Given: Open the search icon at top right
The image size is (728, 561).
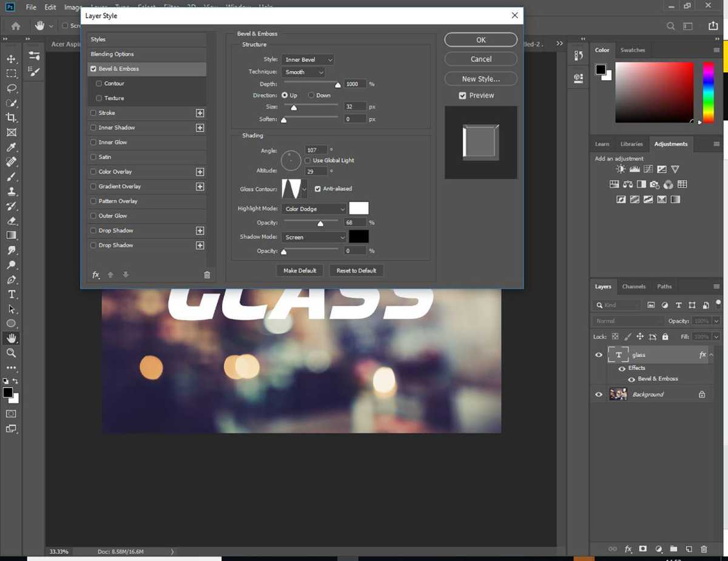Looking at the screenshot, I should pyautogui.click(x=670, y=26).
